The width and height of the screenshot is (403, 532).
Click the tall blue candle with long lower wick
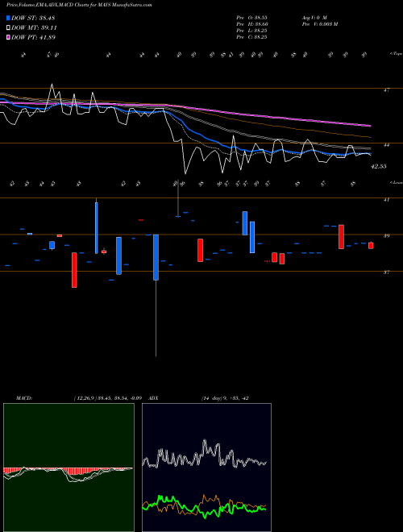(x=156, y=257)
